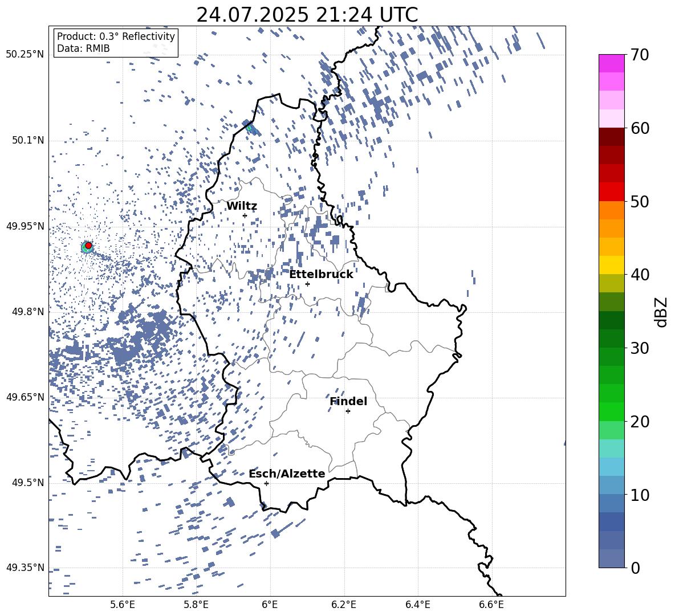Click the colorbar tick label 30
The height and width of the screenshot is (616, 675).
[x=640, y=348]
